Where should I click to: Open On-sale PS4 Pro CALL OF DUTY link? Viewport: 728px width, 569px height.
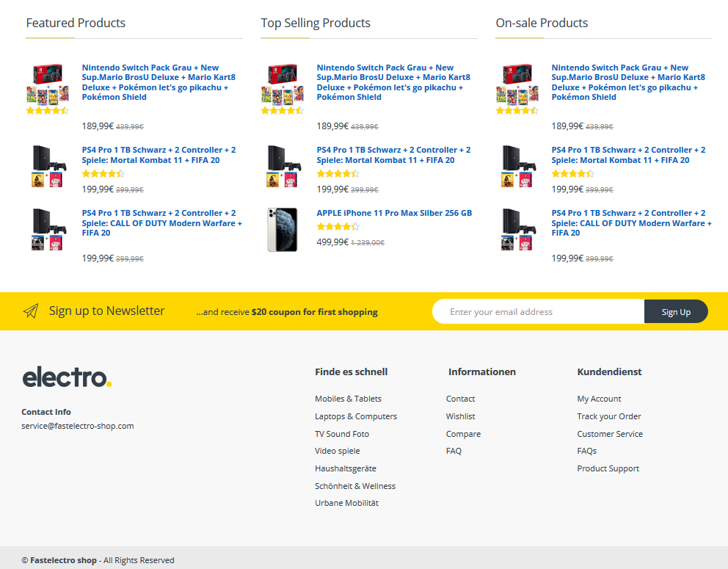pyautogui.click(x=631, y=223)
